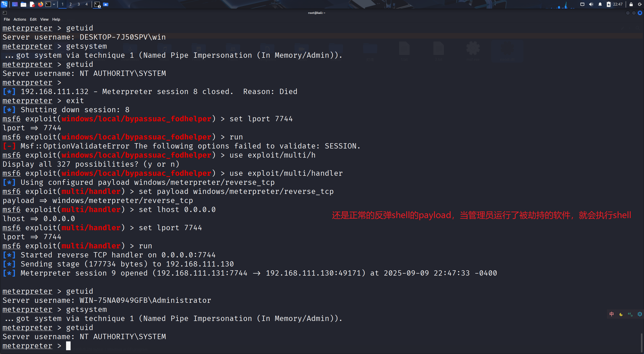Click the terminal taskbar button with badge
This screenshot has width=644, height=354.
[97, 4]
